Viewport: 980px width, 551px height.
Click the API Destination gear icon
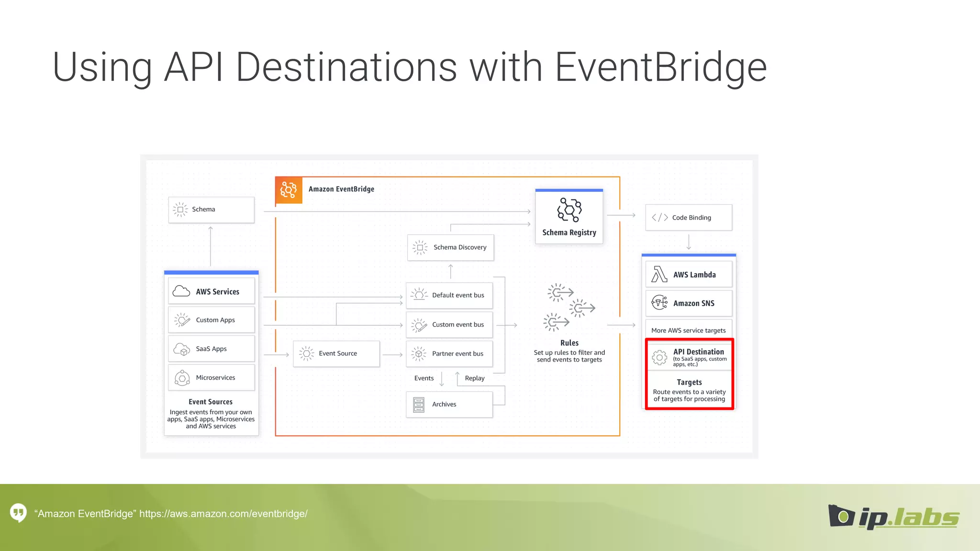point(659,357)
